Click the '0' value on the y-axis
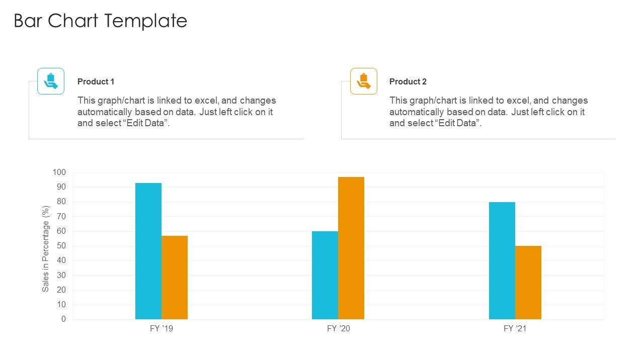The height and width of the screenshot is (362, 644). click(63, 319)
